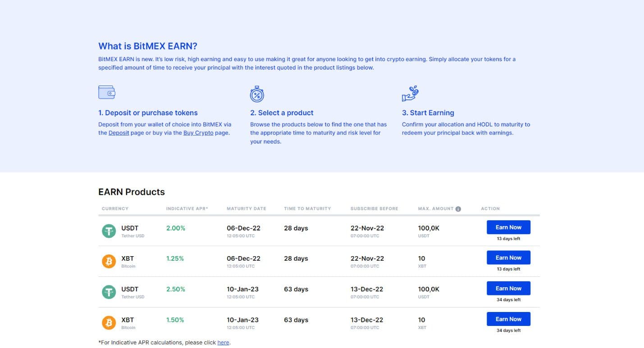Click '13 days left' under USDT 2.00% Earn Now
Image resolution: width=644 pixels, height=348 pixels.
[x=508, y=239]
